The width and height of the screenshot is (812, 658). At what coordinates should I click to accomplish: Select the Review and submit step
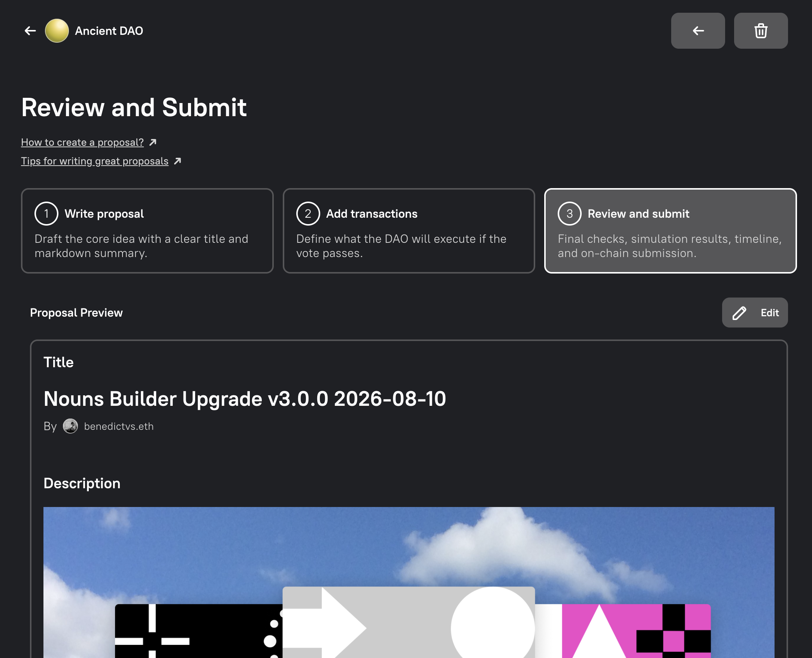point(670,231)
